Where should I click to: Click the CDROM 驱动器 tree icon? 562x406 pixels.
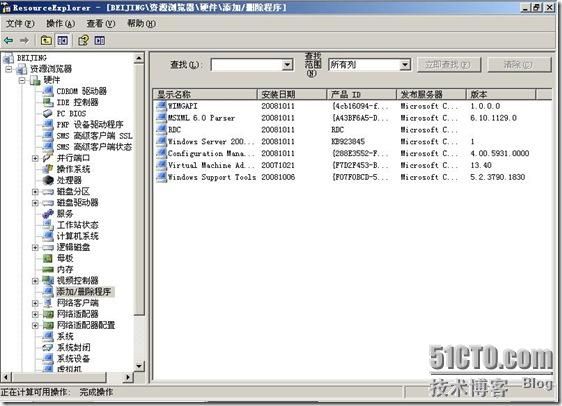[x=48, y=91]
